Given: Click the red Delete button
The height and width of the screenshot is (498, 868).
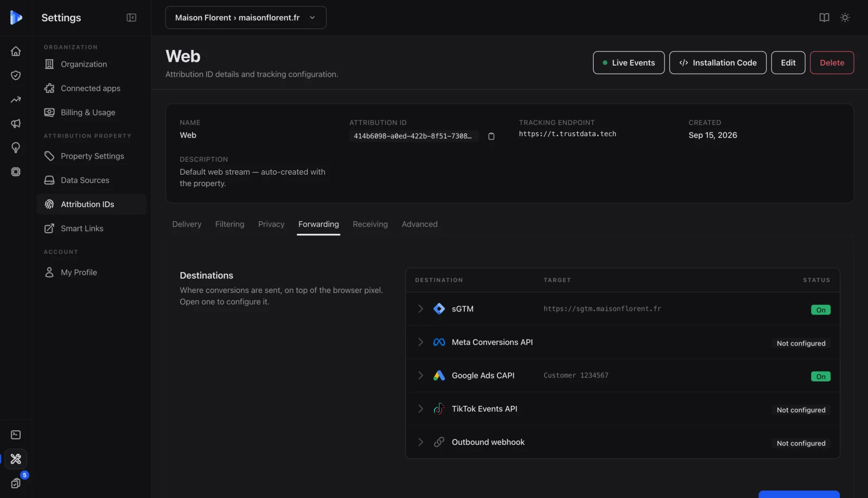Looking at the screenshot, I should click(832, 63).
